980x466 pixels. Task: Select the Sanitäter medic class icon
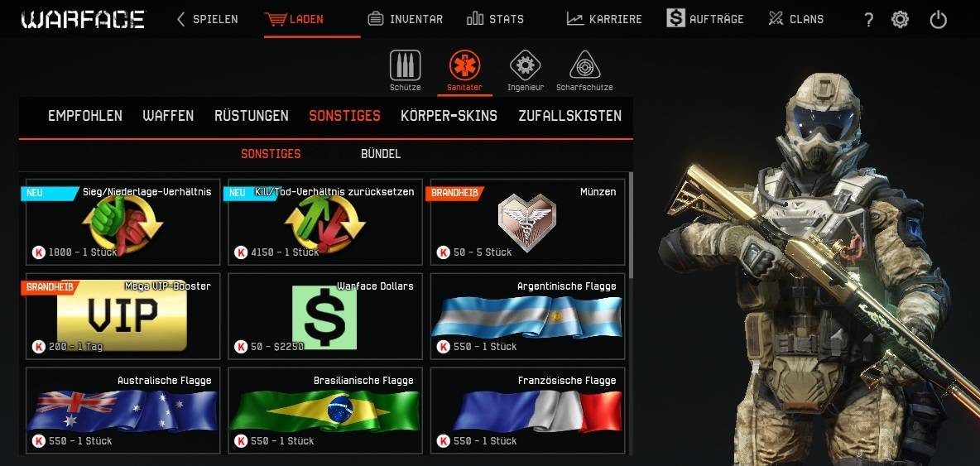click(x=464, y=65)
